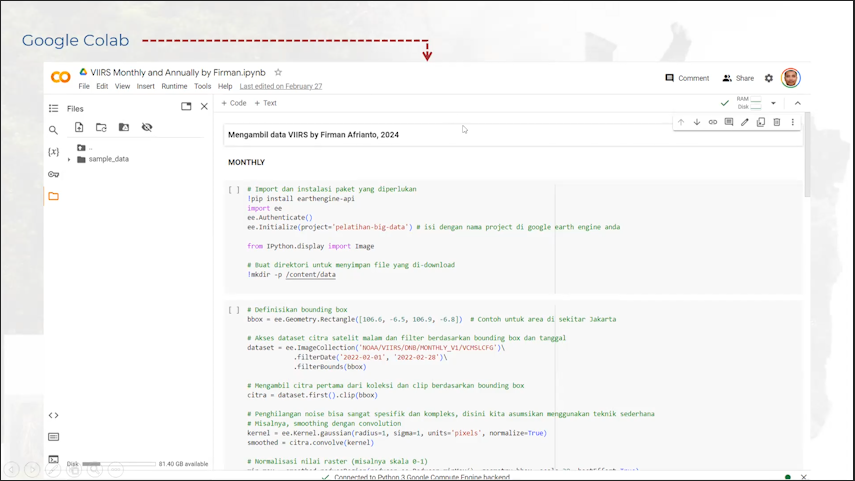Collapse the header with the chevron arrow
This screenshot has width=855, height=481.
pos(797,103)
